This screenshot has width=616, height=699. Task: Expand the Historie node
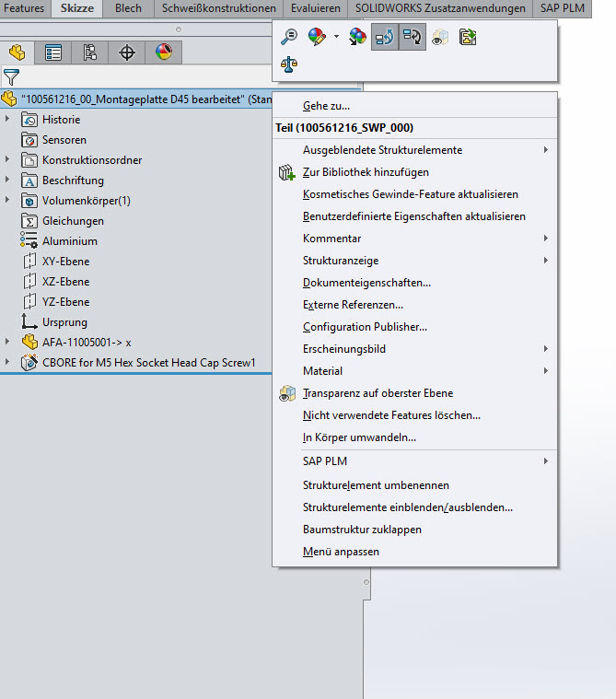7,119
